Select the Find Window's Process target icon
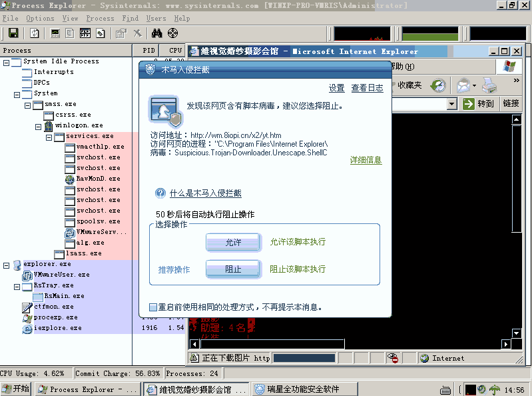This screenshot has height=396, width=532. tap(172, 33)
